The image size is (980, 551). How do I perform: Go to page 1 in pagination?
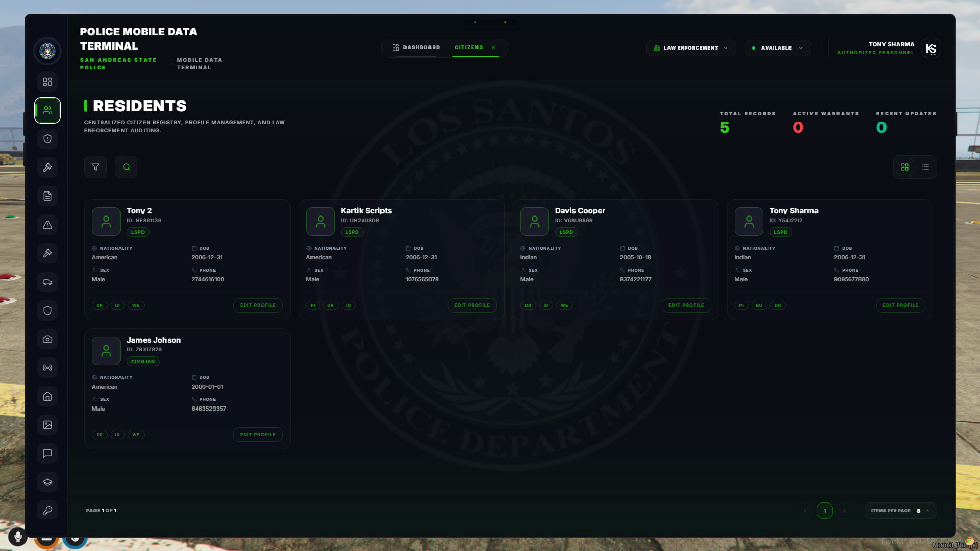click(825, 511)
